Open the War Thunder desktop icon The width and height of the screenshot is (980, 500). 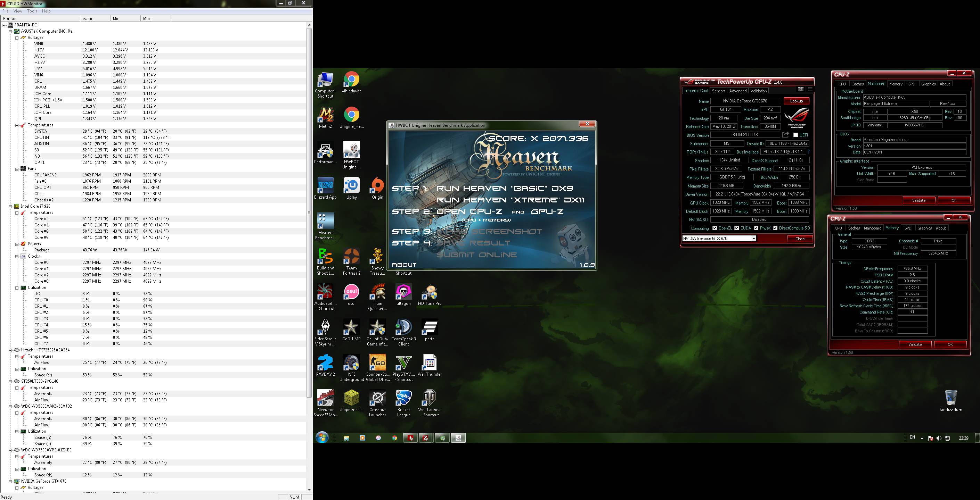click(x=430, y=365)
